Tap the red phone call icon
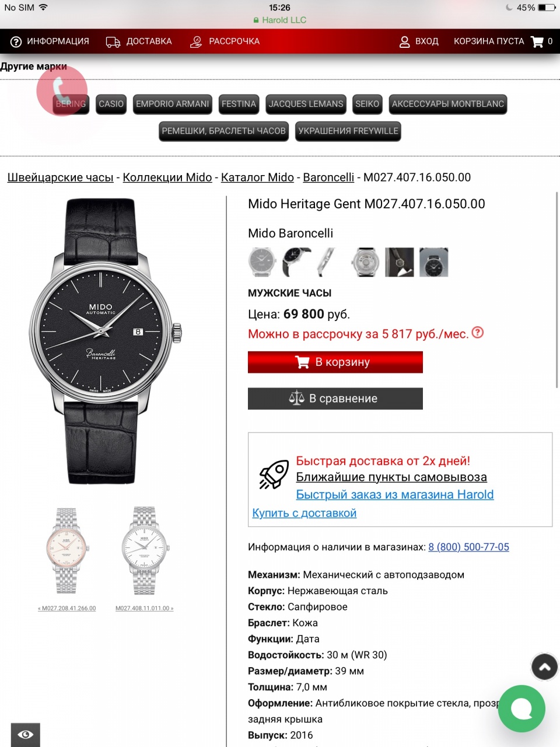Screen dimensions: 560x747 point(62,90)
